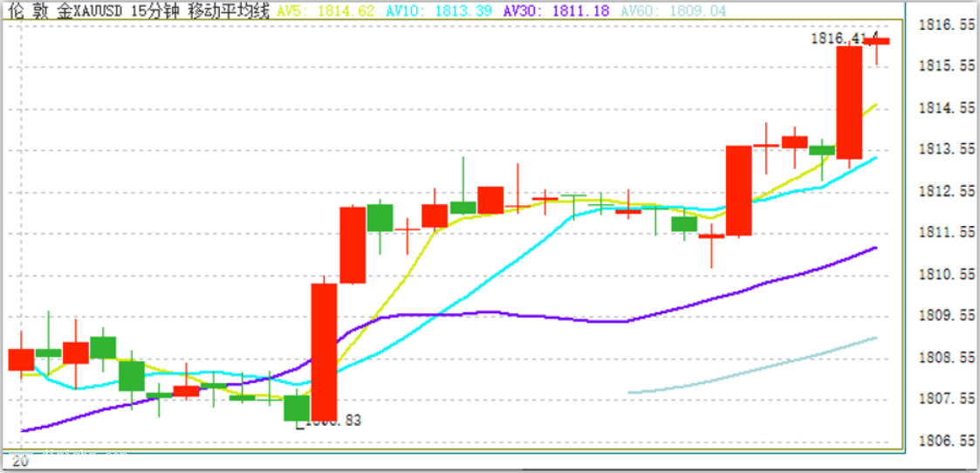980x473 pixels.
Task: Click the 1809.55 price axis label
Action: click(x=947, y=315)
